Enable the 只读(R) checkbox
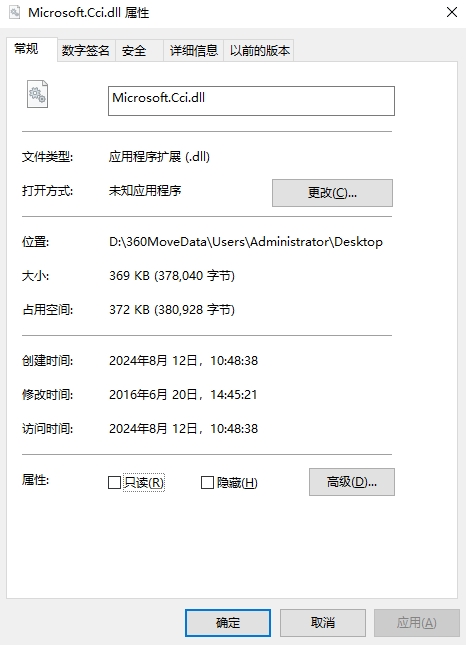 pos(114,482)
